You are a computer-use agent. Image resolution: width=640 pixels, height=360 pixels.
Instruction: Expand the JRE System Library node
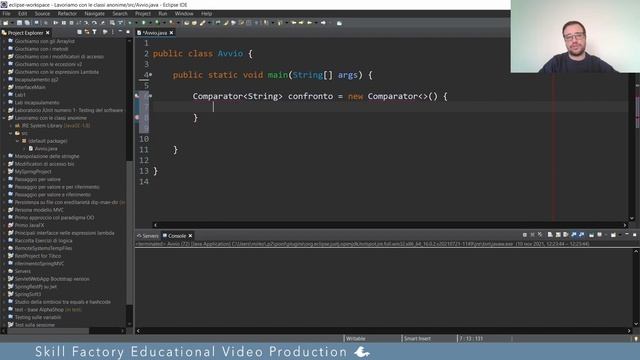[11, 126]
